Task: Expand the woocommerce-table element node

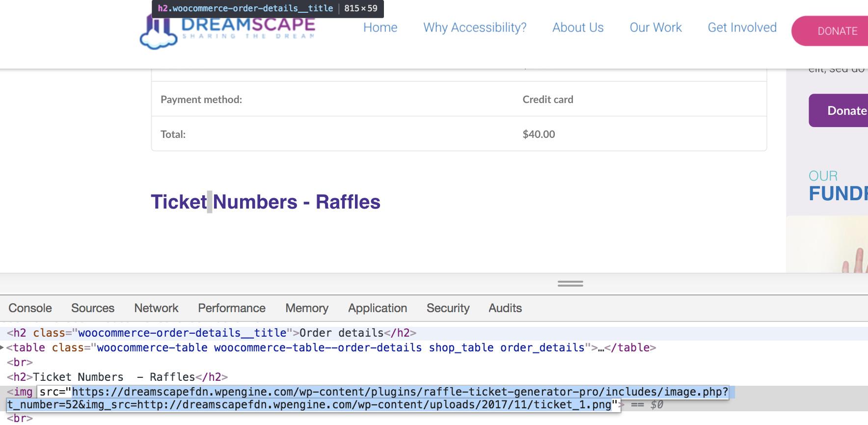Action: (2, 347)
